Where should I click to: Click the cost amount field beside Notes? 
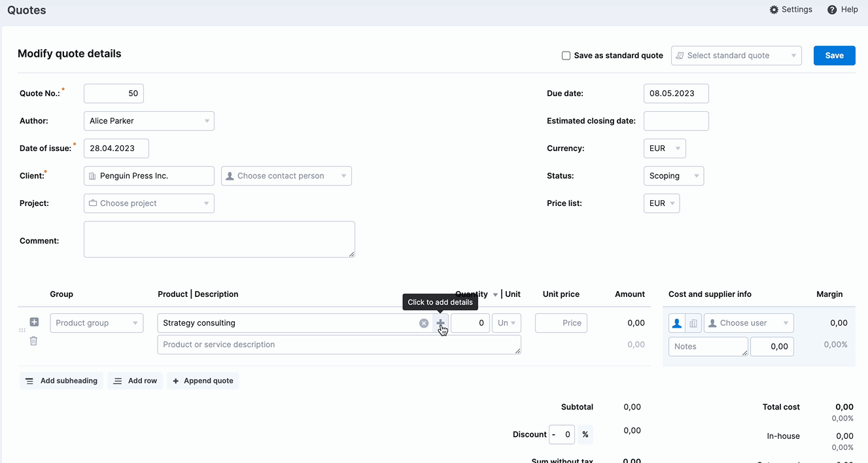(772, 347)
